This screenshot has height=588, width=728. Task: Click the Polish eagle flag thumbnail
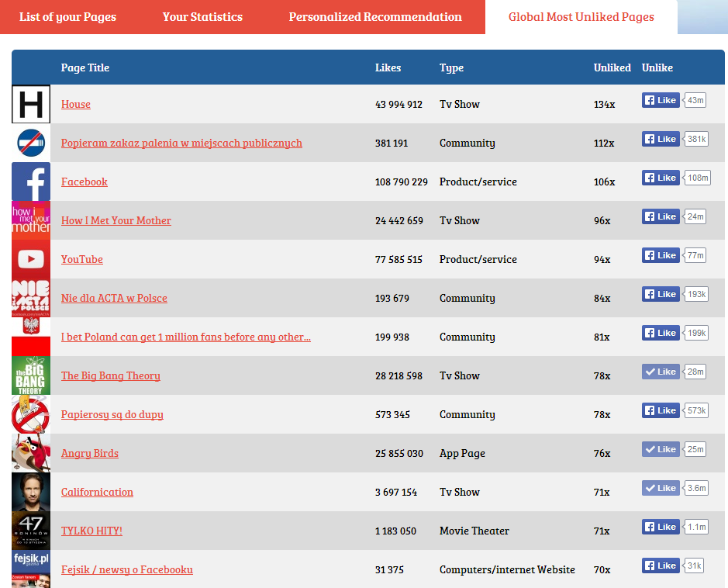coord(31,337)
